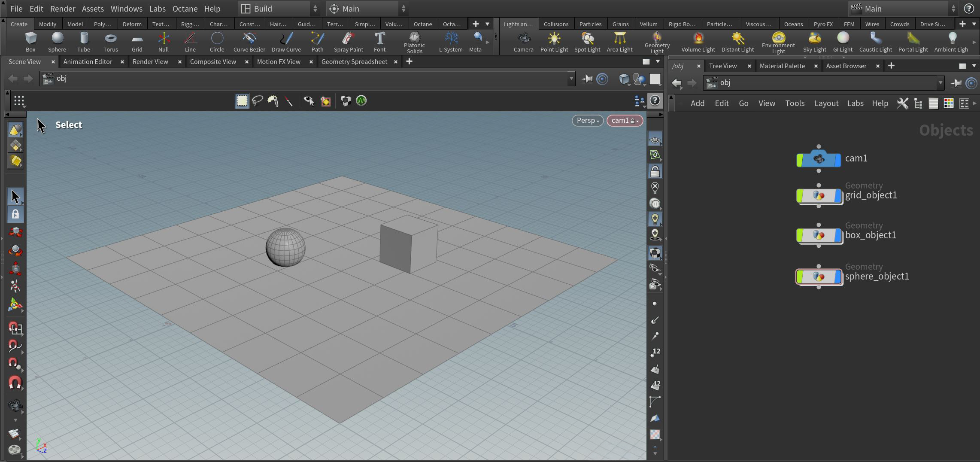Toggle display flag on box_object1 node
The height and width of the screenshot is (462, 980).
tap(837, 235)
